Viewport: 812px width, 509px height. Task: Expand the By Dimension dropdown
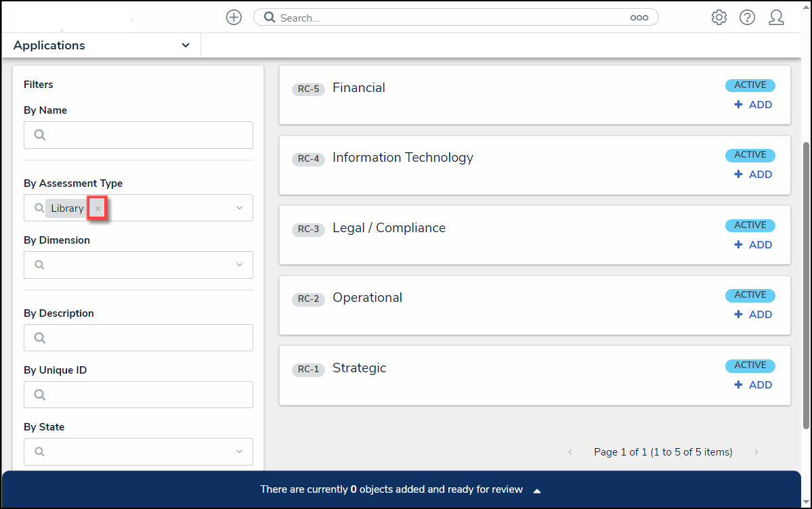click(x=239, y=265)
